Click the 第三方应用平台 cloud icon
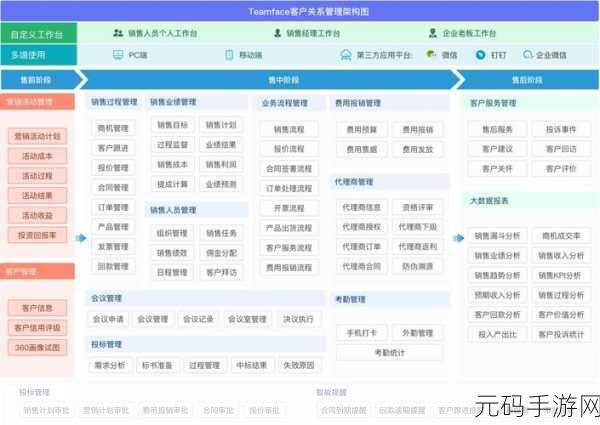 (x=346, y=55)
